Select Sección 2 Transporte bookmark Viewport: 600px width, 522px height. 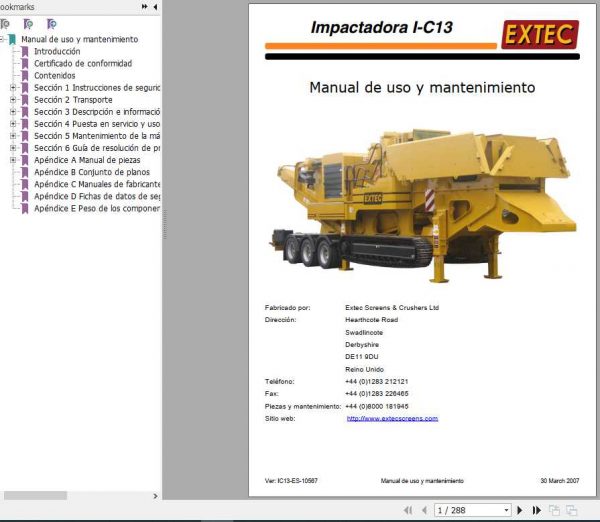click(73, 100)
